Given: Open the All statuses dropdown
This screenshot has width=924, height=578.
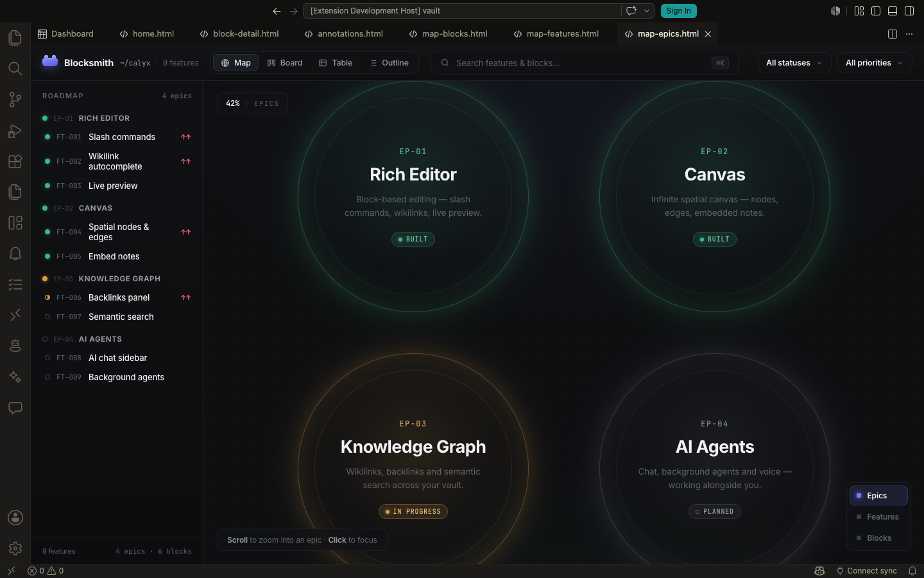Looking at the screenshot, I should (x=794, y=63).
